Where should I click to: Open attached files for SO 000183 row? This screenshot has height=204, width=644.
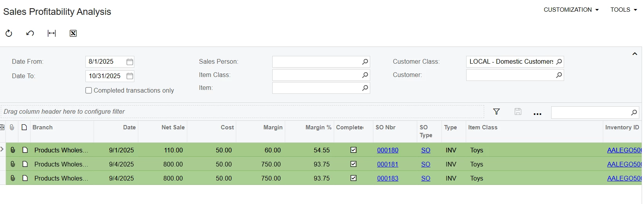(x=13, y=178)
